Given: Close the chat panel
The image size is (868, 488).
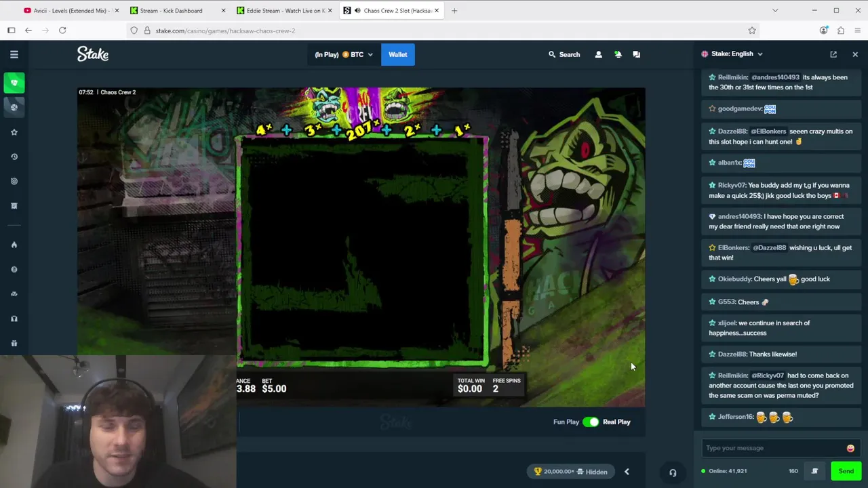Looking at the screenshot, I should tap(855, 54).
